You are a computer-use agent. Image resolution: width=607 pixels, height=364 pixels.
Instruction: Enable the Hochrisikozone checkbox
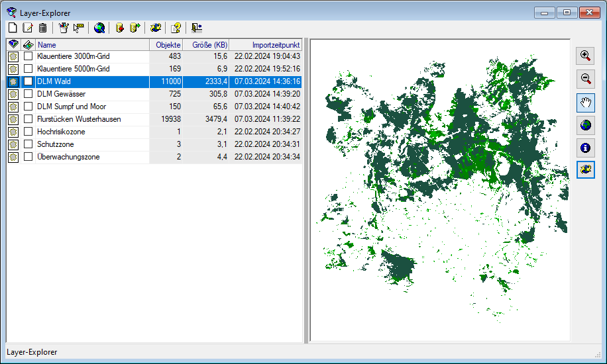pos(28,132)
